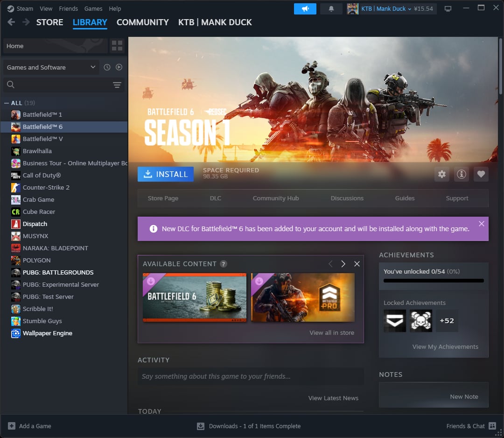The width and height of the screenshot is (504, 438).
Task: Open the notifications bell
Action: [331, 9]
